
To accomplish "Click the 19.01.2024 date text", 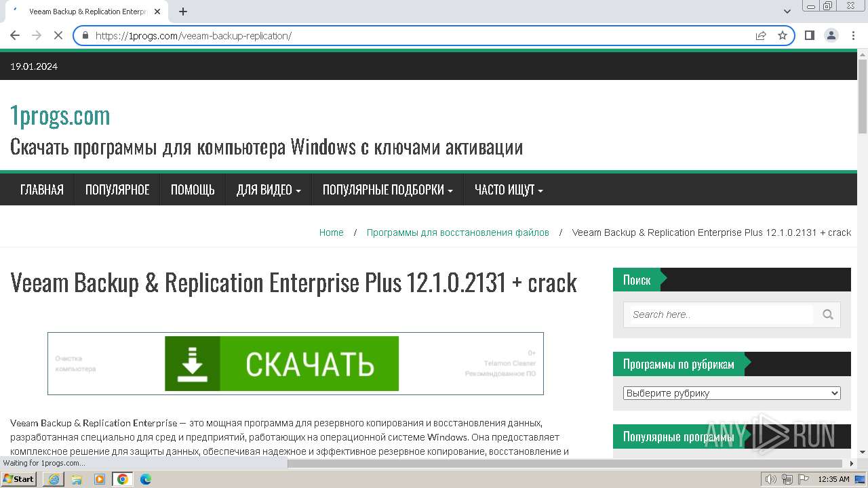I will pos(34,66).
